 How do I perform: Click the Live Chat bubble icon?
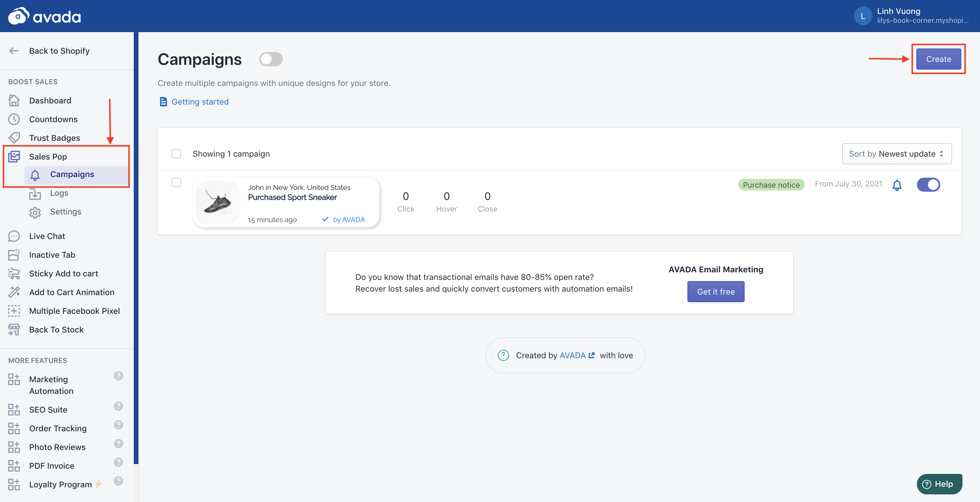coord(14,236)
